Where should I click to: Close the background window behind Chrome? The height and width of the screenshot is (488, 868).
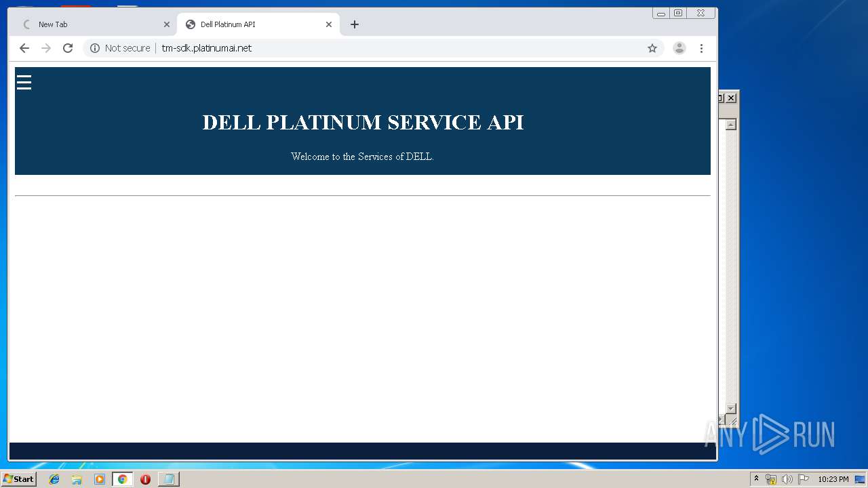[731, 98]
